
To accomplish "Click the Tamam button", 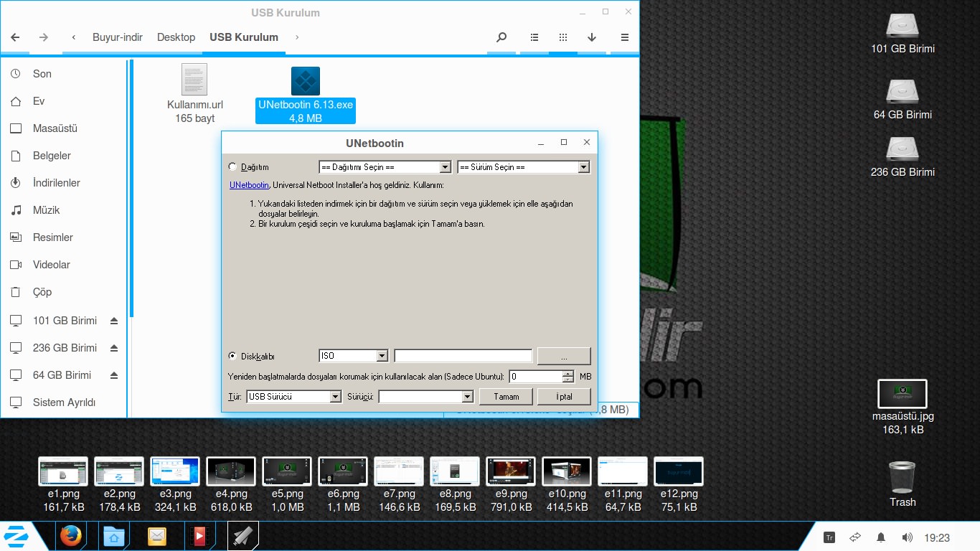I will click(x=506, y=397).
